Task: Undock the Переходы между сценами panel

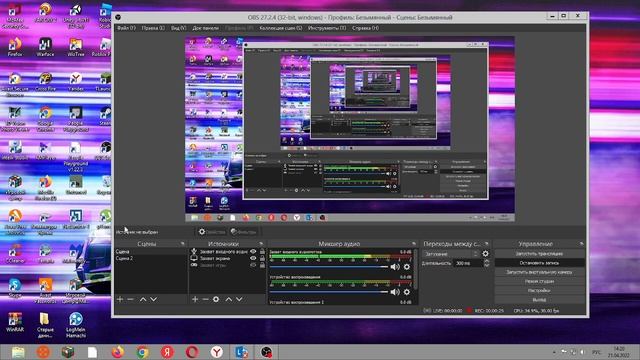Action: tap(487, 244)
